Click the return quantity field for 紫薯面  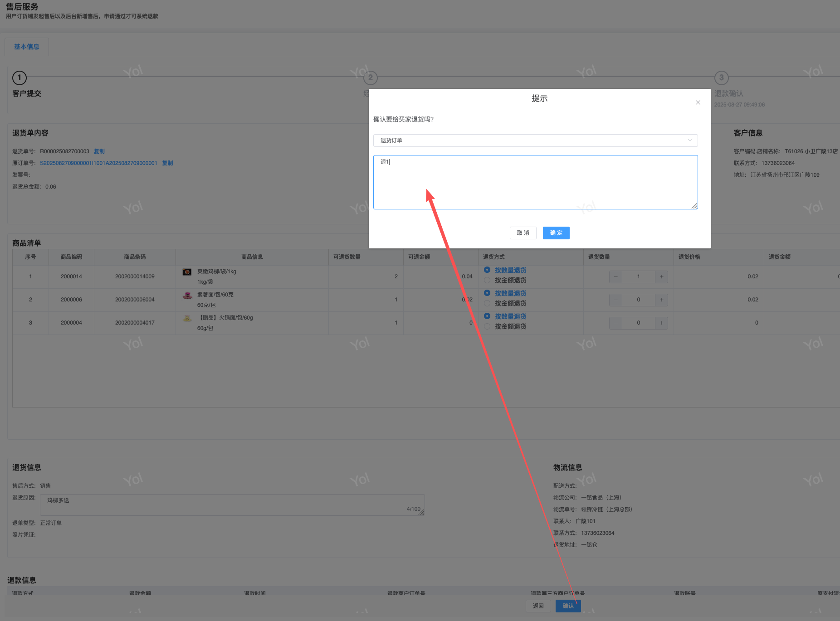click(639, 300)
